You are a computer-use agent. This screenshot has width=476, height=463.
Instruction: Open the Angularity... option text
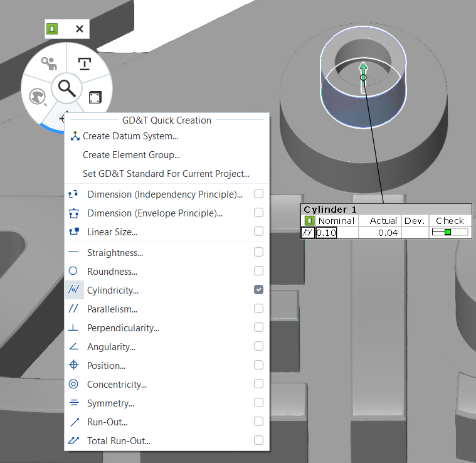pos(111,347)
